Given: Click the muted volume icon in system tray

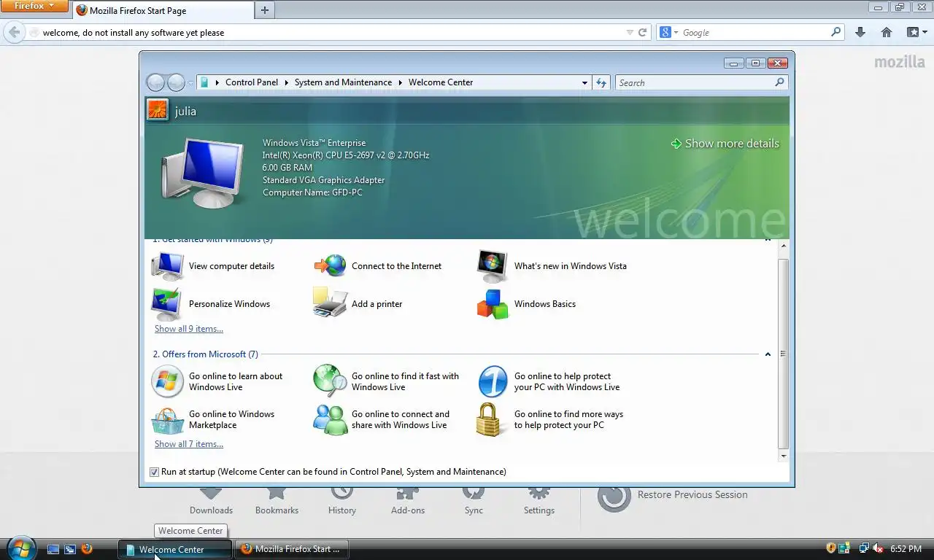Looking at the screenshot, I should click(878, 548).
